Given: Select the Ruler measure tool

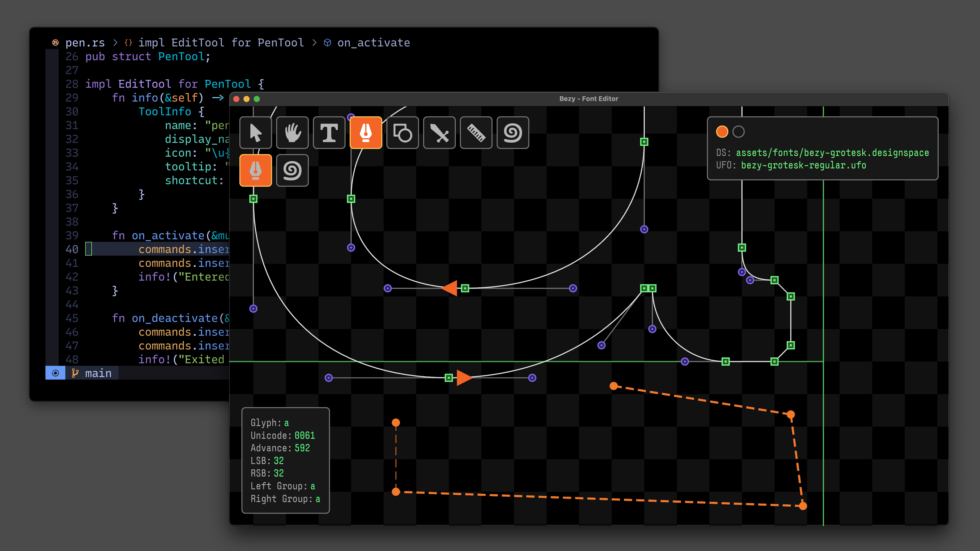Looking at the screenshot, I should [x=476, y=133].
